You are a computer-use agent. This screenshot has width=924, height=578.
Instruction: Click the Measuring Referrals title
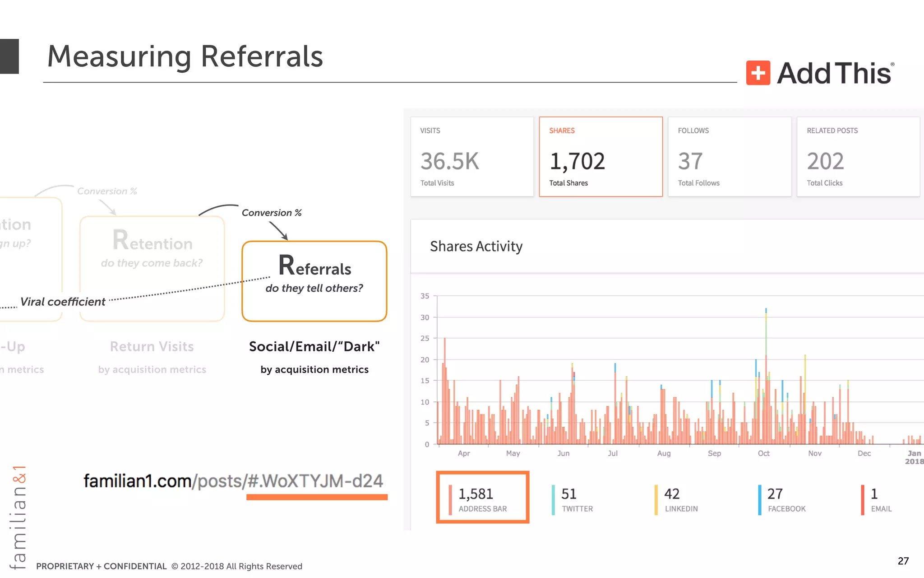(x=185, y=56)
